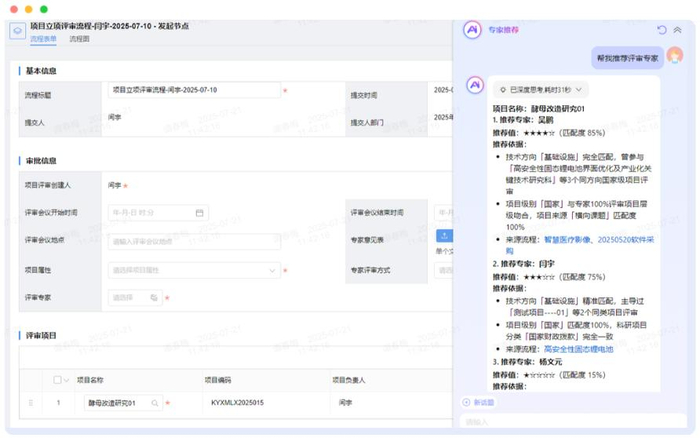
Task: Open the 评审专家 picker icon
Action: click(x=154, y=298)
